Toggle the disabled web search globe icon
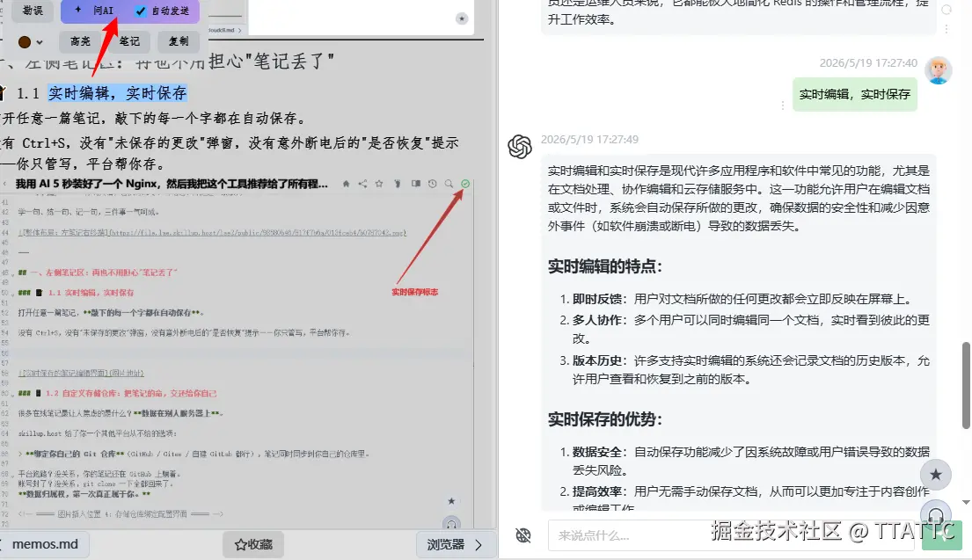Viewport: 972px width, 560px height. pyautogui.click(x=523, y=535)
